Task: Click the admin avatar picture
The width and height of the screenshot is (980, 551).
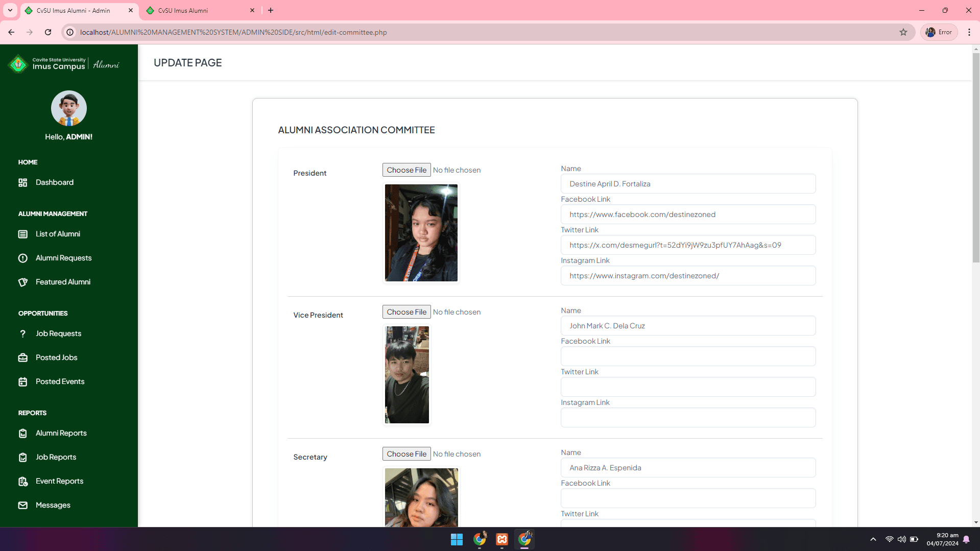Action: coord(69,108)
